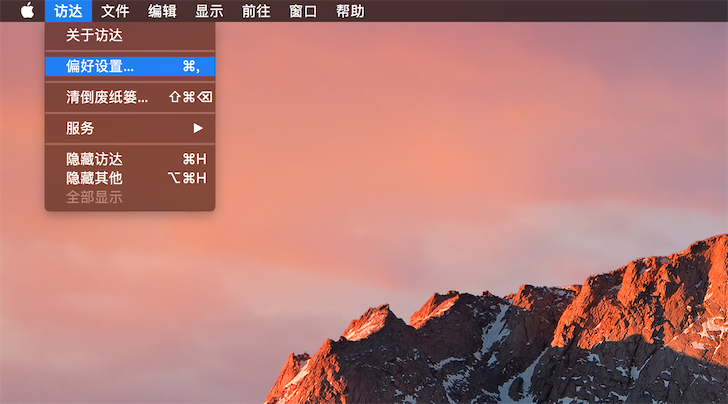Open the 帮助 menu

[350, 11]
